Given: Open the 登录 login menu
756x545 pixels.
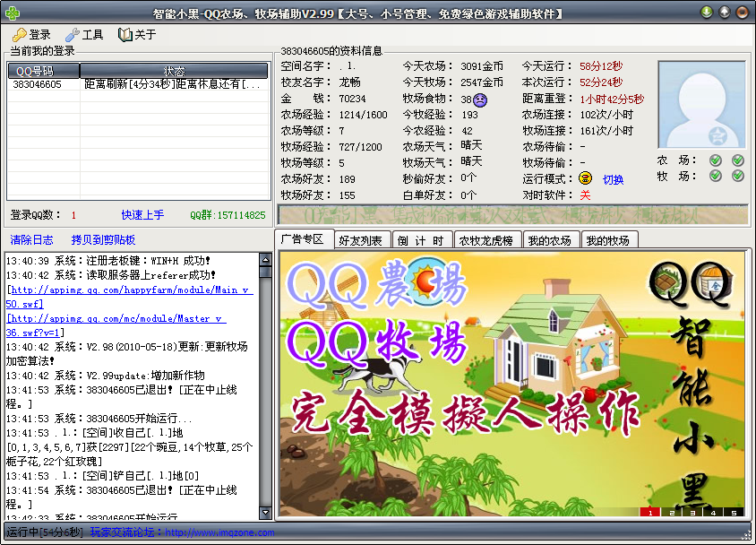Looking at the screenshot, I should point(32,35).
